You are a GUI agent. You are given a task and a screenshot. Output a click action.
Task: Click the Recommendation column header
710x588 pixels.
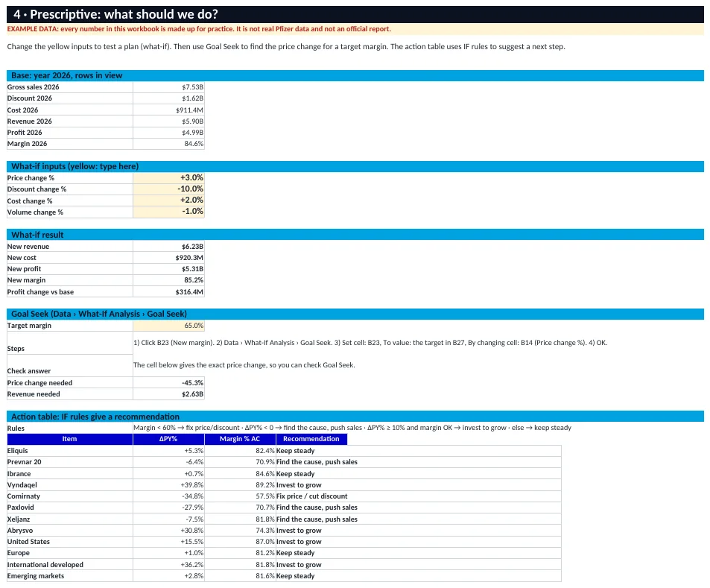[311, 439]
